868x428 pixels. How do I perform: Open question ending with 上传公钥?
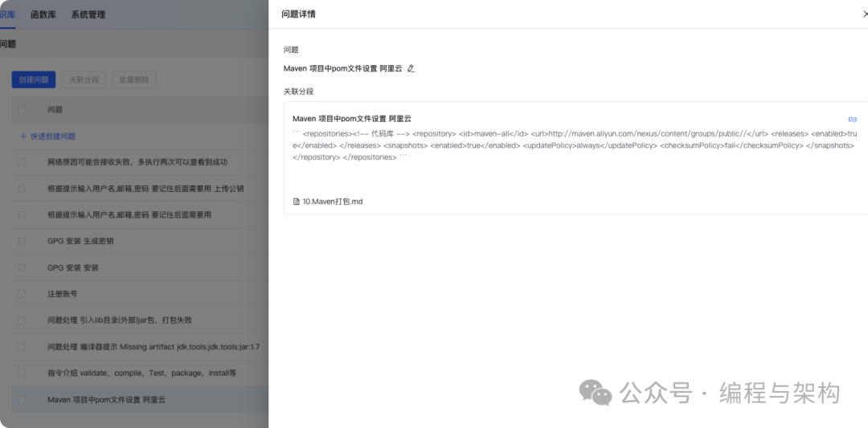[x=145, y=189]
